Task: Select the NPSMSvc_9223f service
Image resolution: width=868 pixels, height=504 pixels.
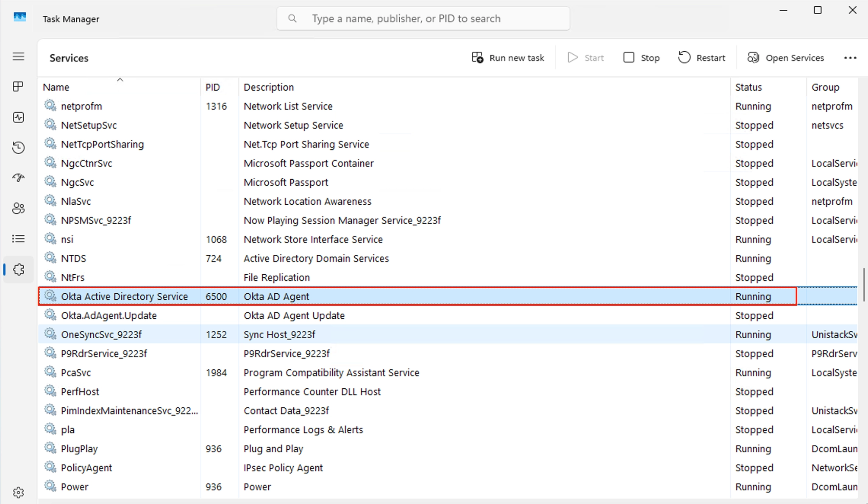Action: click(96, 221)
